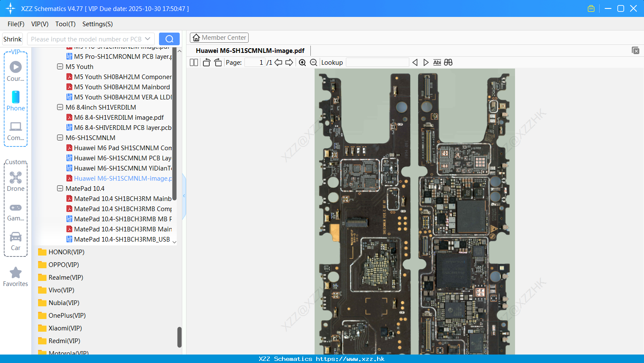
Task: Open the Vivo(VIP) folder
Action: pyautogui.click(x=56, y=290)
